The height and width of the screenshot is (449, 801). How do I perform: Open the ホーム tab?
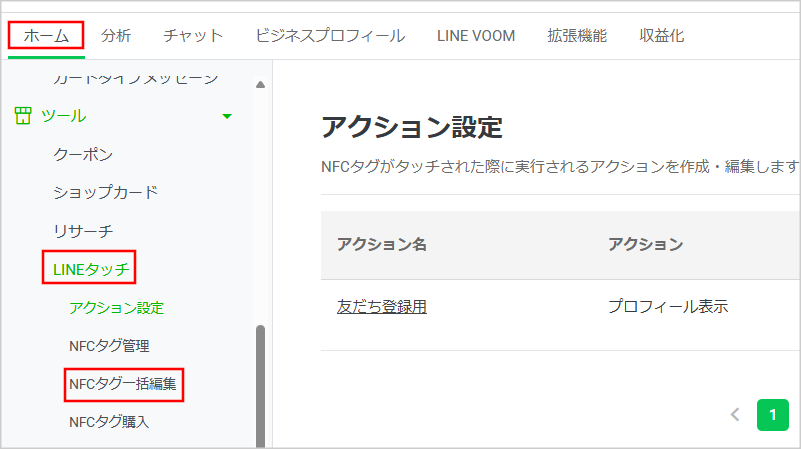[x=46, y=35]
